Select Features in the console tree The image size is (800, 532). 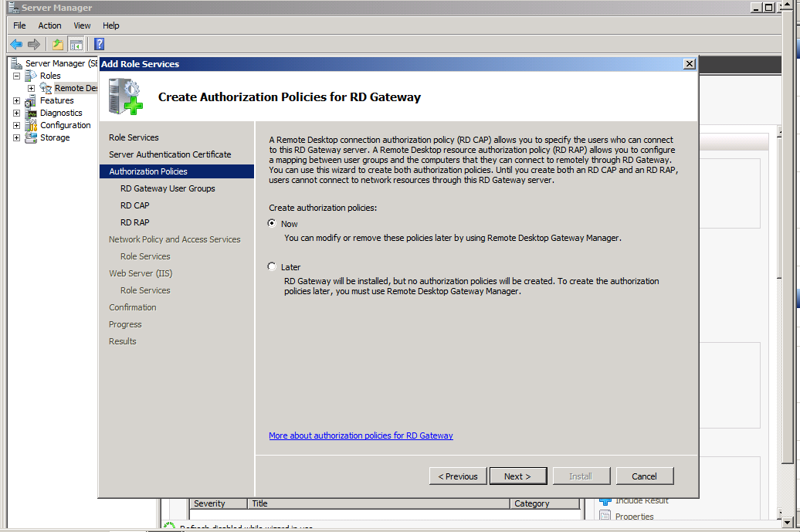56,100
